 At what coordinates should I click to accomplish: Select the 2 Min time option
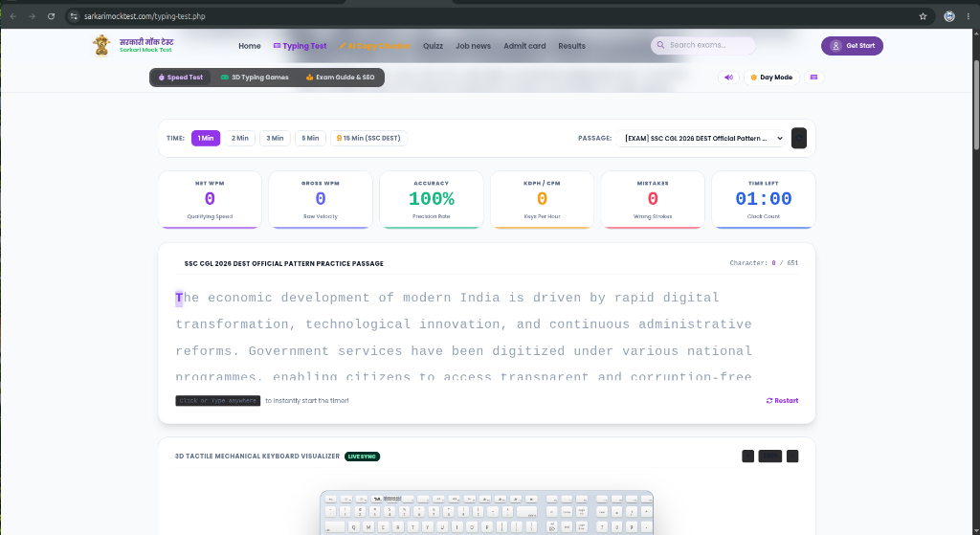point(240,138)
